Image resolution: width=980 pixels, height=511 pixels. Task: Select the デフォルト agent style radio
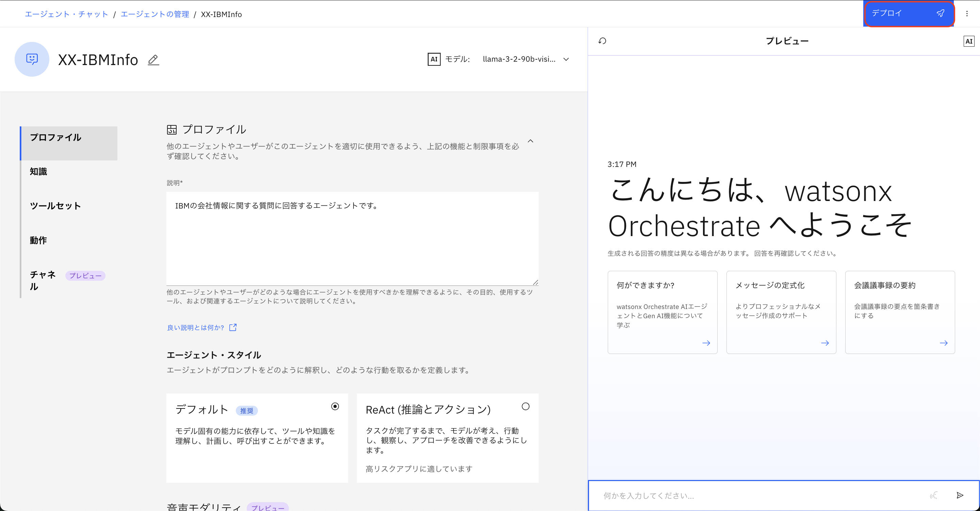(x=335, y=406)
